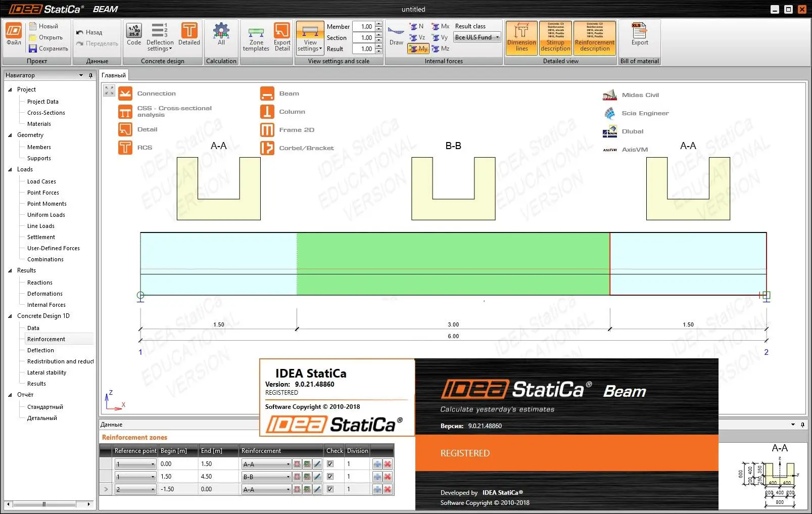This screenshot has height=514, width=812.
Task: Click the Scia Engineer link
Action: click(x=636, y=113)
